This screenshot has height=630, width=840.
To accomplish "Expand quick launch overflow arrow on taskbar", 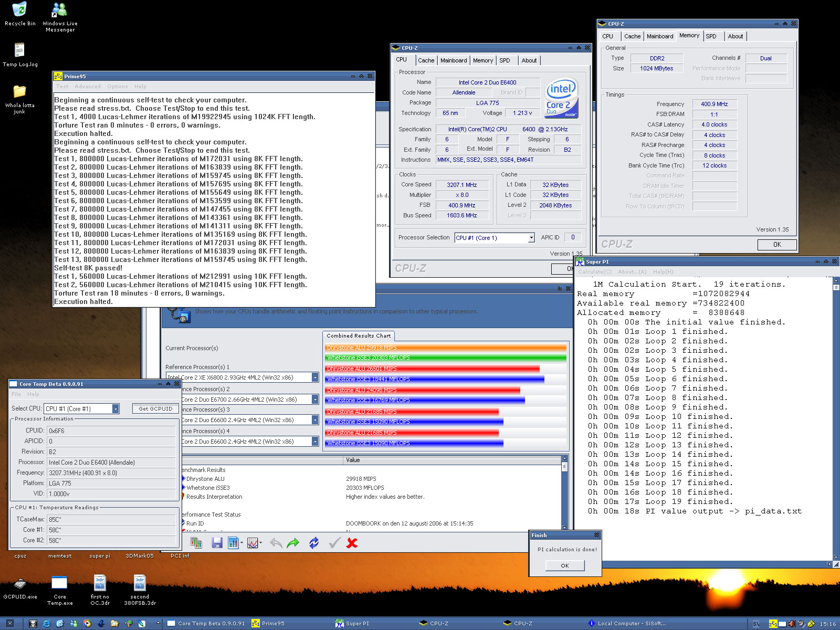I will (158, 623).
